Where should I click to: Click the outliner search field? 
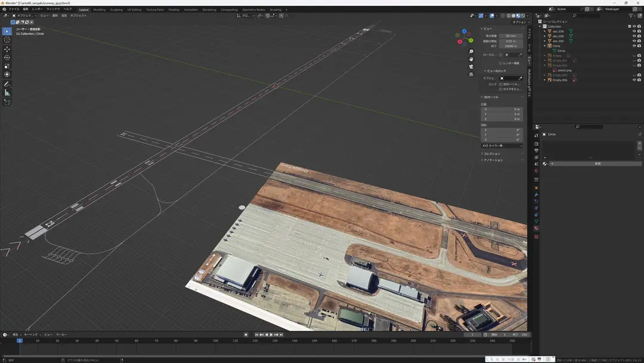586,16
